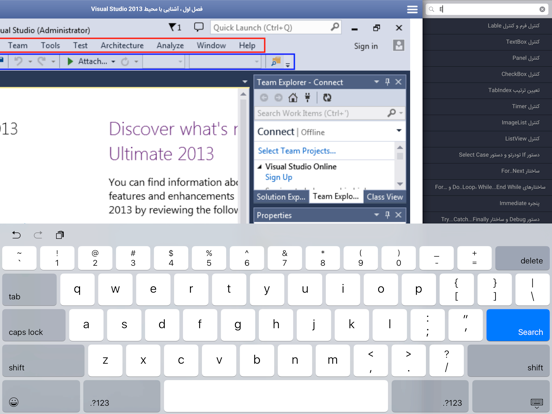Image resolution: width=552 pixels, height=414 pixels.
Task: Open the document tab list dropdown arrow
Action: coord(245,82)
